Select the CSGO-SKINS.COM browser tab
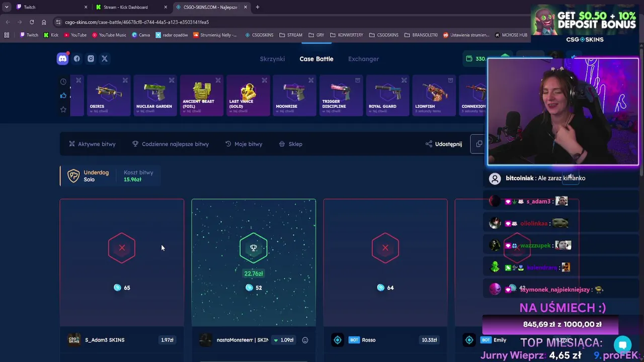The width and height of the screenshot is (644, 362). tap(211, 7)
